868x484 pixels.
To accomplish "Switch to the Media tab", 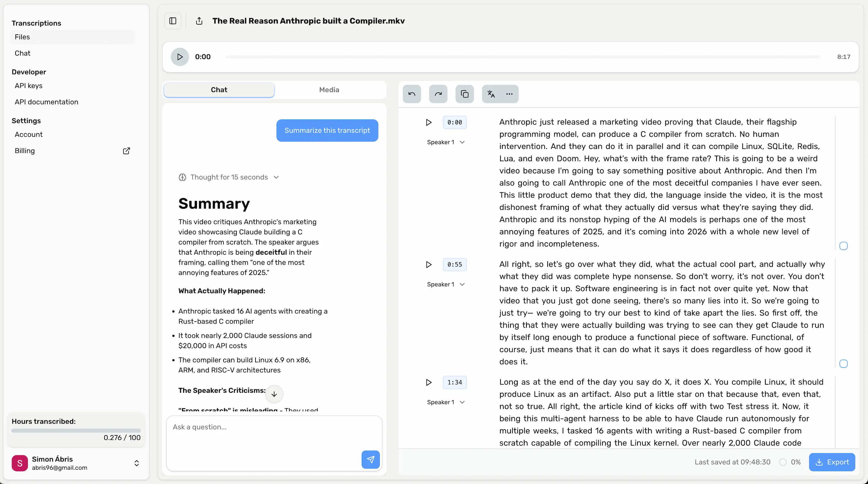I will point(329,90).
